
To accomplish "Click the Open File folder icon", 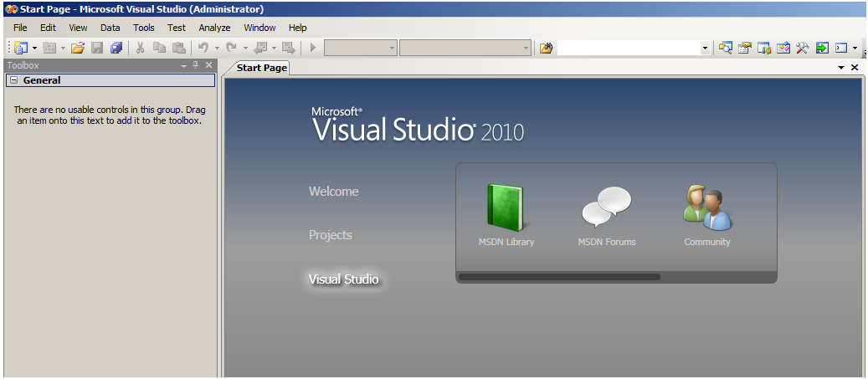I will pos(78,49).
